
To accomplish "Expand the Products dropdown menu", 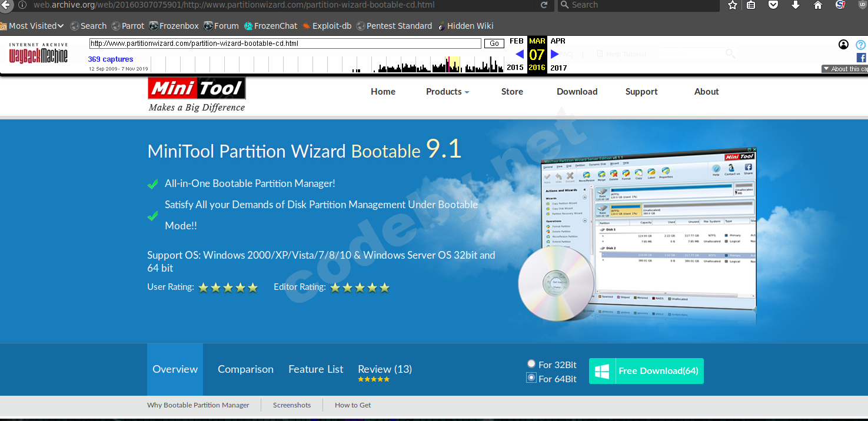I will pos(447,92).
